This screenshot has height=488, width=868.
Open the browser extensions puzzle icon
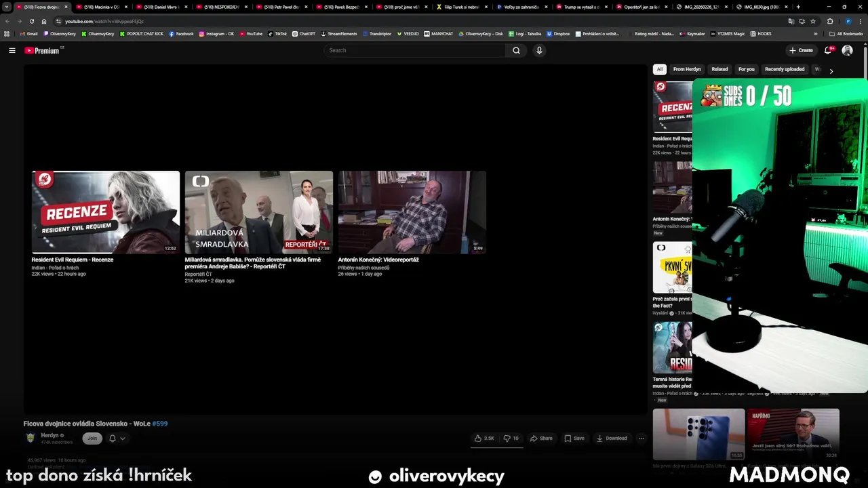pyautogui.click(x=830, y=21)
